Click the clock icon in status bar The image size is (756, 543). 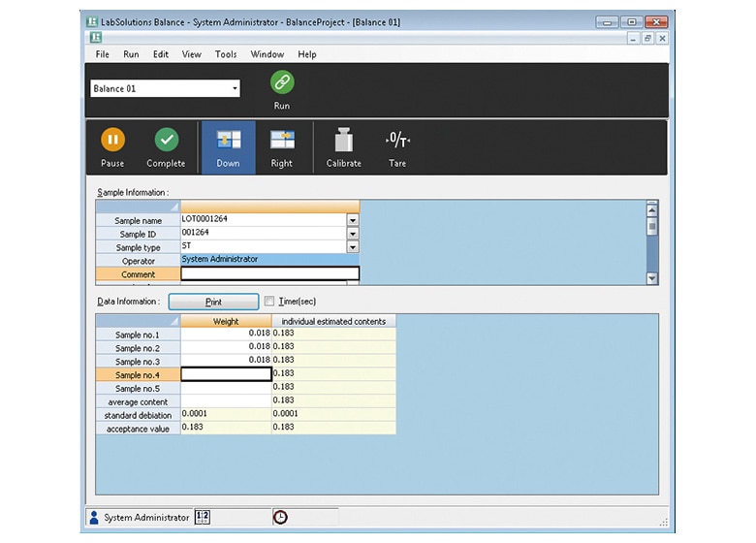click(280, 517)
